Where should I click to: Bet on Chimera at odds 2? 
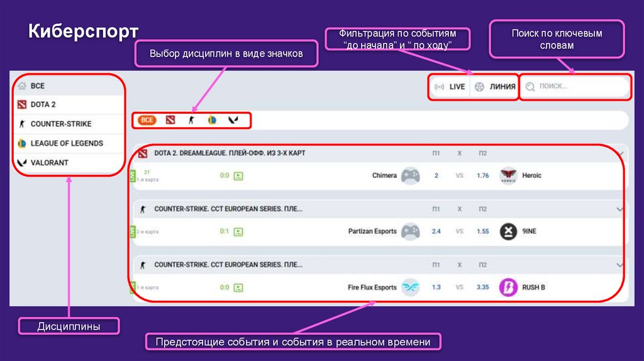pos(436,175)
